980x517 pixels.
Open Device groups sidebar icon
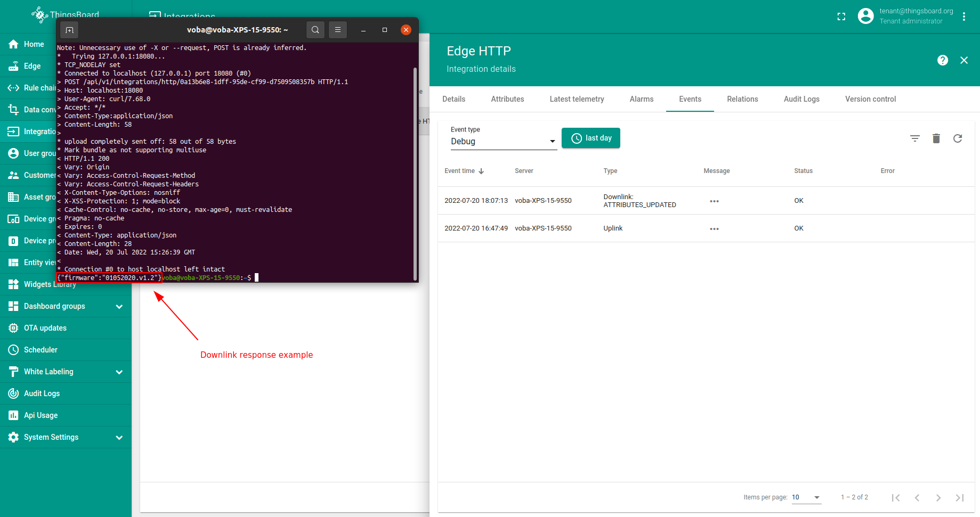[x=14, y=219]
